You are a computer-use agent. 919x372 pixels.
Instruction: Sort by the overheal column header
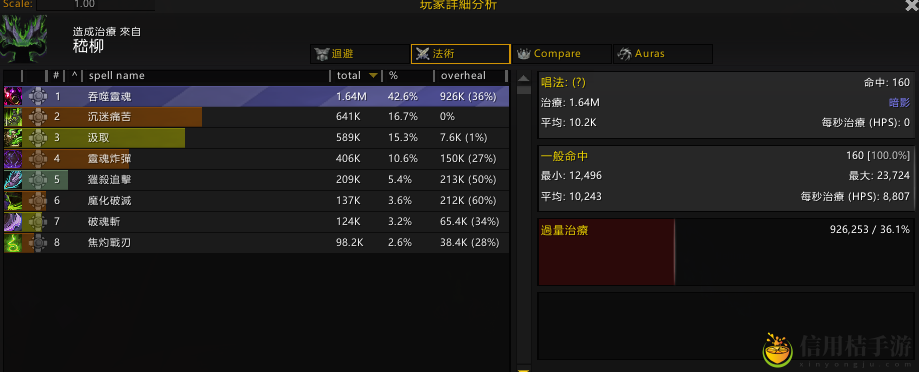click(464, 76)
